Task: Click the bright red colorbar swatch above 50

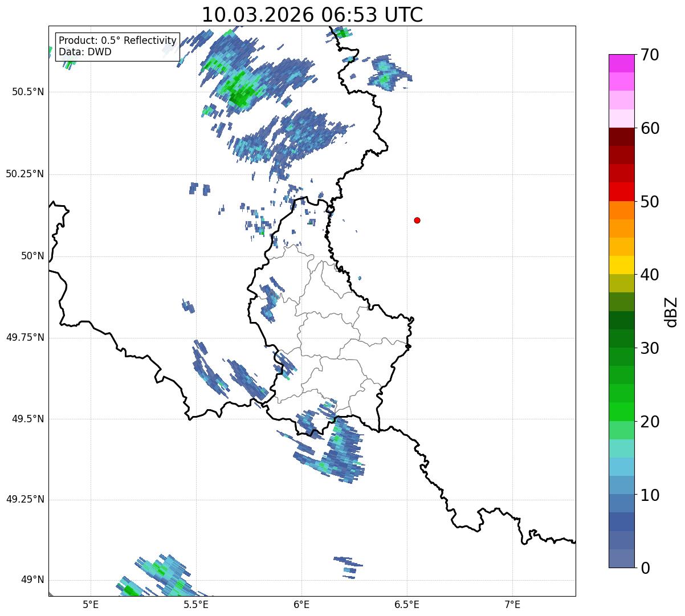Action: pos(621,191)
